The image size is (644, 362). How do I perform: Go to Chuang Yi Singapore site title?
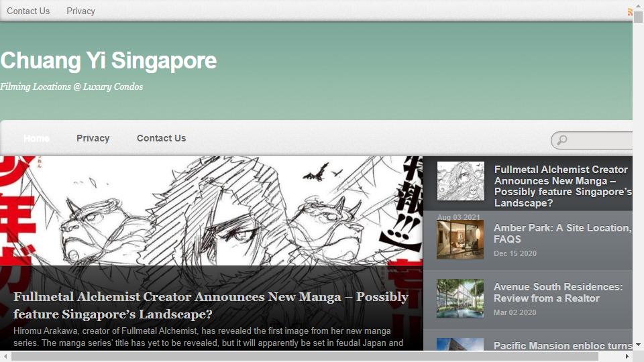pyautogui.click(x=109, y=61)
